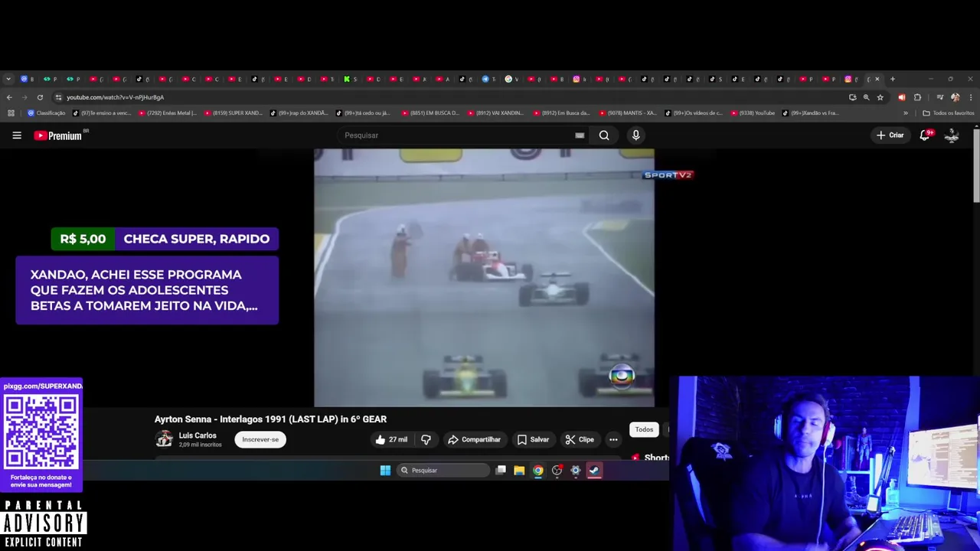Open '(9338) YouTube' bookmark

pos(753,113)
